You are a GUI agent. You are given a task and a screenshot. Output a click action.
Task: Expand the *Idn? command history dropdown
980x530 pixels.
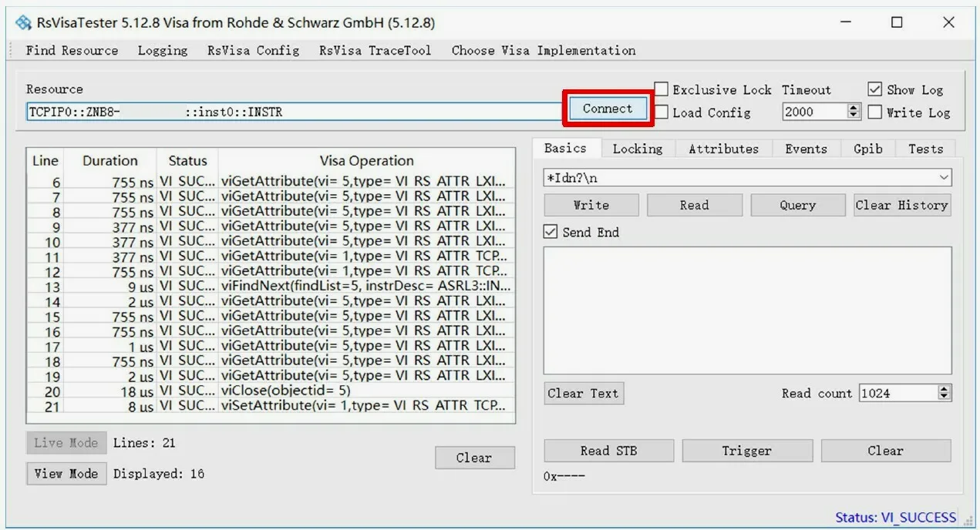944,178
